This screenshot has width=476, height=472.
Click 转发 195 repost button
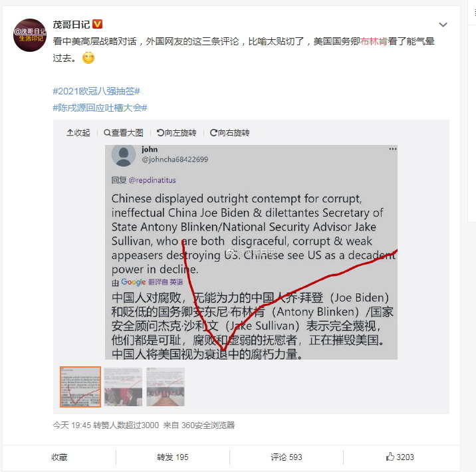pos(173,457)
